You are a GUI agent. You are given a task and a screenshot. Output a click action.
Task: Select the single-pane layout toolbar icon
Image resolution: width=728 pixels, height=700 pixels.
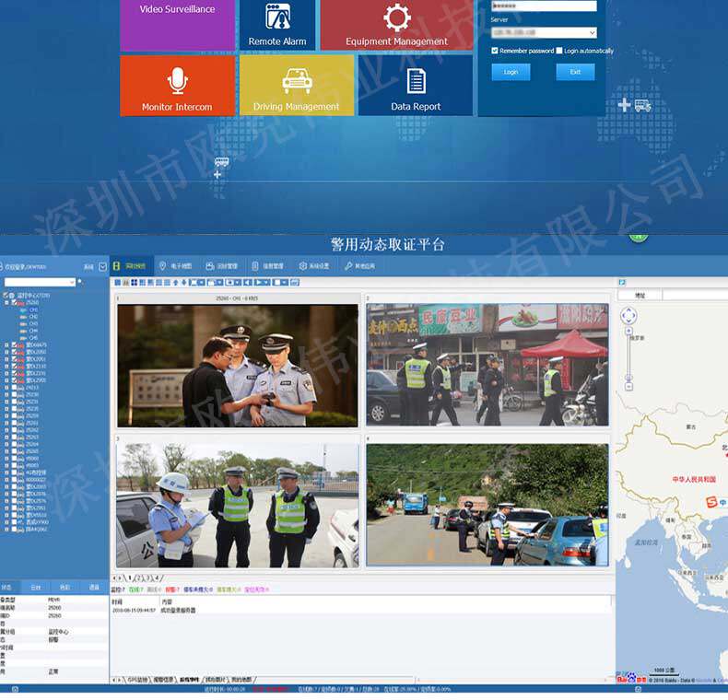coord(117,282)
